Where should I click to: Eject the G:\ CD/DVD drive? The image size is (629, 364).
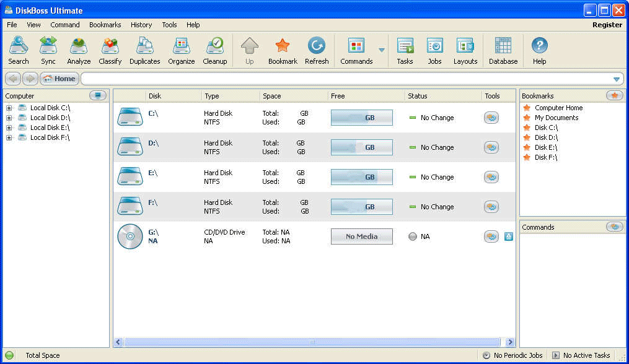[x=509, y=236]
